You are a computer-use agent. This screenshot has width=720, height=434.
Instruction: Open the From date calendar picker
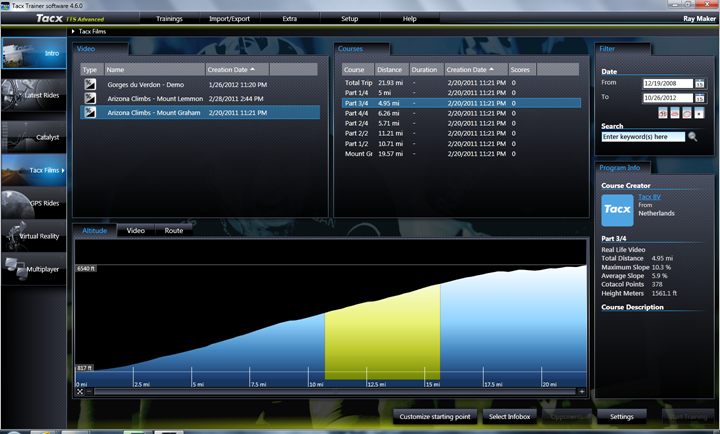[699, 84]
